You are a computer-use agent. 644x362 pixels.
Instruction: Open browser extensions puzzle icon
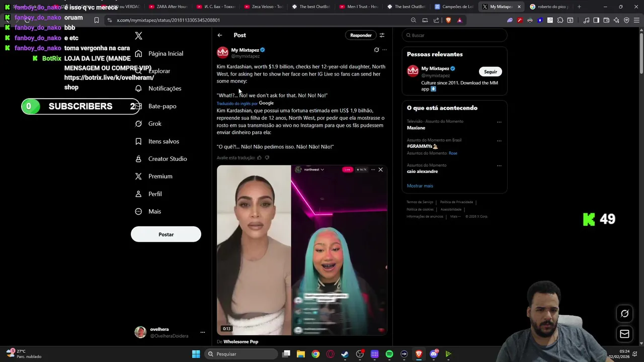pyautogui.click(x=560, y=20)
